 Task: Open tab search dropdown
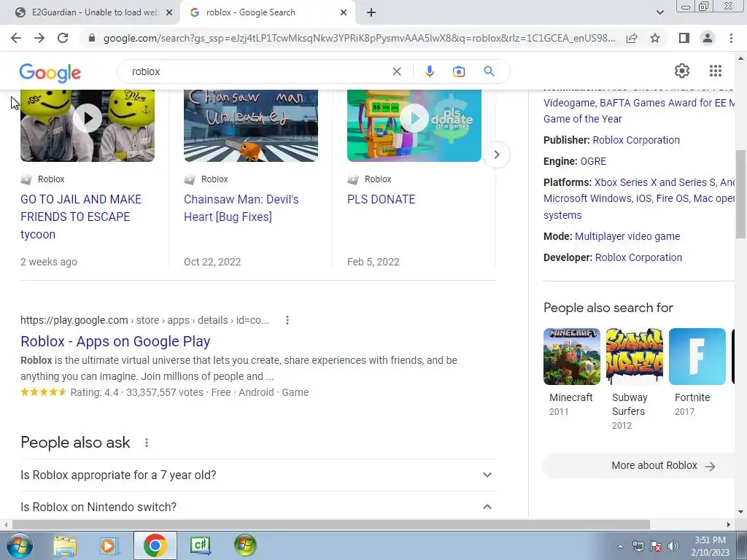pos(659,12)
